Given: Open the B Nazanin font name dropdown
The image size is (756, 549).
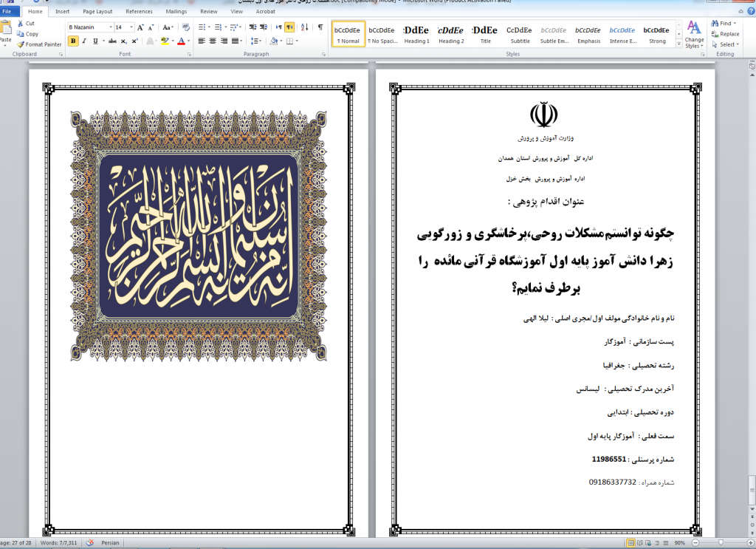Looking at the screenshot, I should click(x=111, y=27).
